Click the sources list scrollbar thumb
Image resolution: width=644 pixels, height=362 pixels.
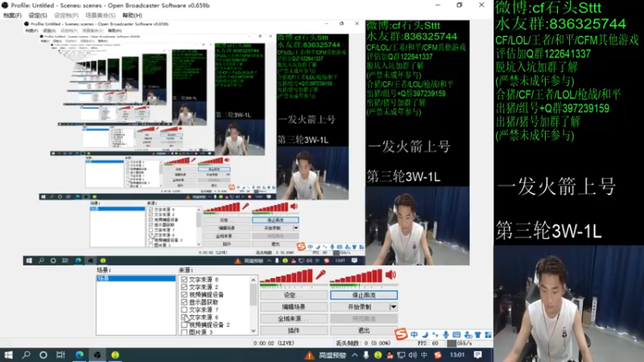[x=254, y=294]
